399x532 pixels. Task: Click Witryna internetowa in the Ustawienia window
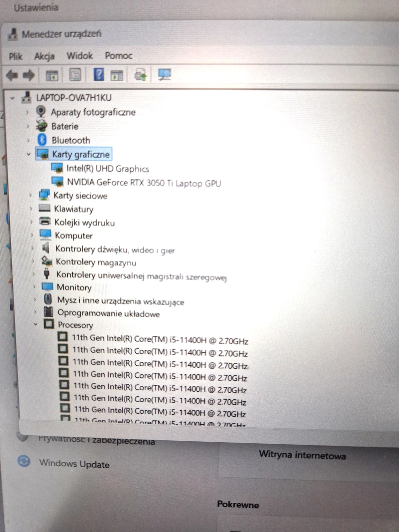[x=302, y=455]
